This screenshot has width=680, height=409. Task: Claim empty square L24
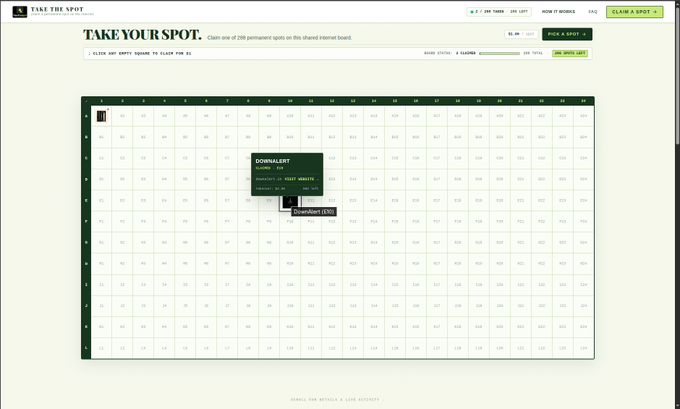pos(584,348)
